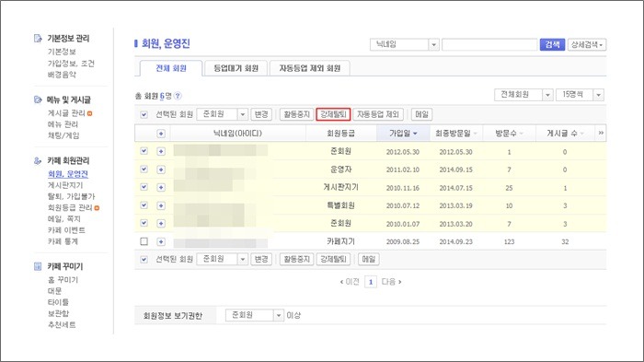Click the plus icon in the table header
Viewport: 644px width, 362px height.
pos(161,134)
